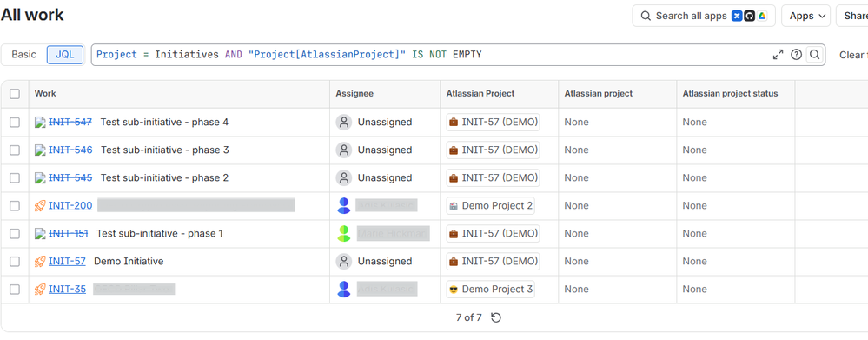This screenshot has width=868, height=340.
Task: Click broken image icon beside INIT-547
Action: pos(40,123)
